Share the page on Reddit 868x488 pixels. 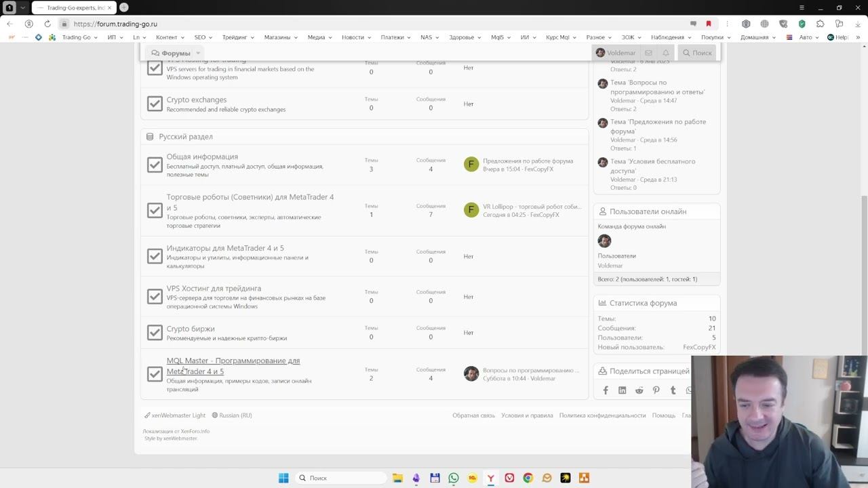[639, 390]
